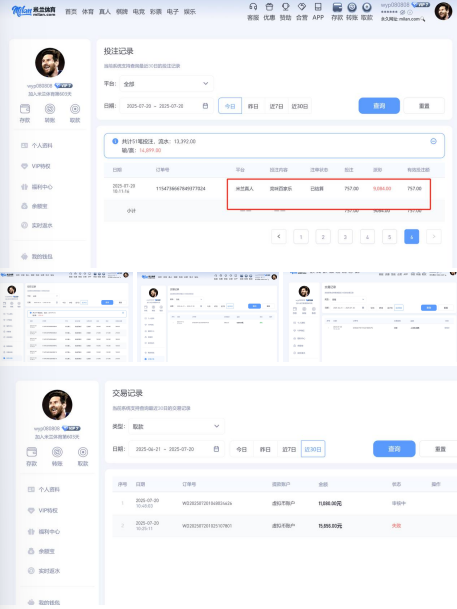457x609 pixels.
Task: Collapse the bet summary box minus icon
Action: pyautogui.click(x=433, y=141)
